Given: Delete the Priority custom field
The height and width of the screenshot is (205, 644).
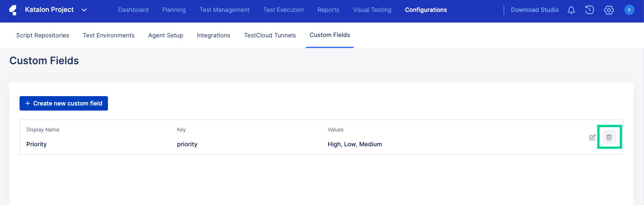Looking at the screenshot, I should click(x=609, y=137).
